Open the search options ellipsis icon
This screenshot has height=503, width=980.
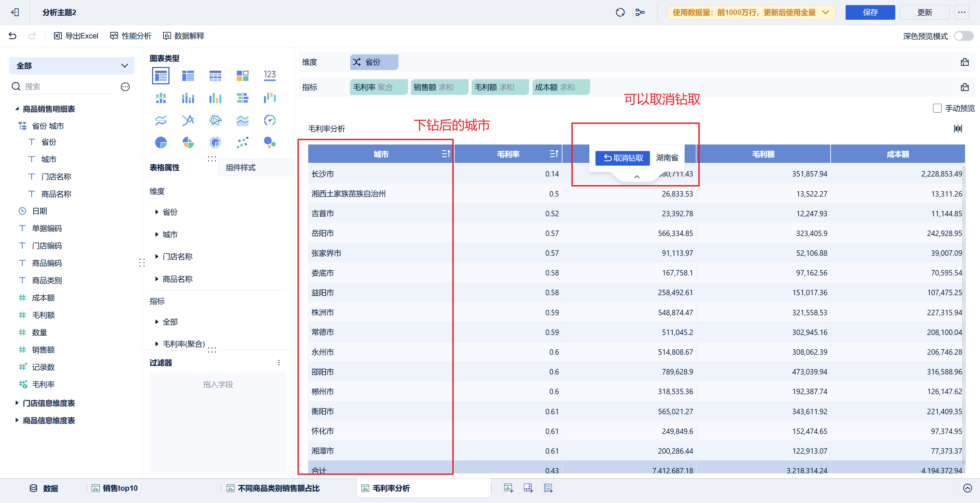click(x=125, y=87)
